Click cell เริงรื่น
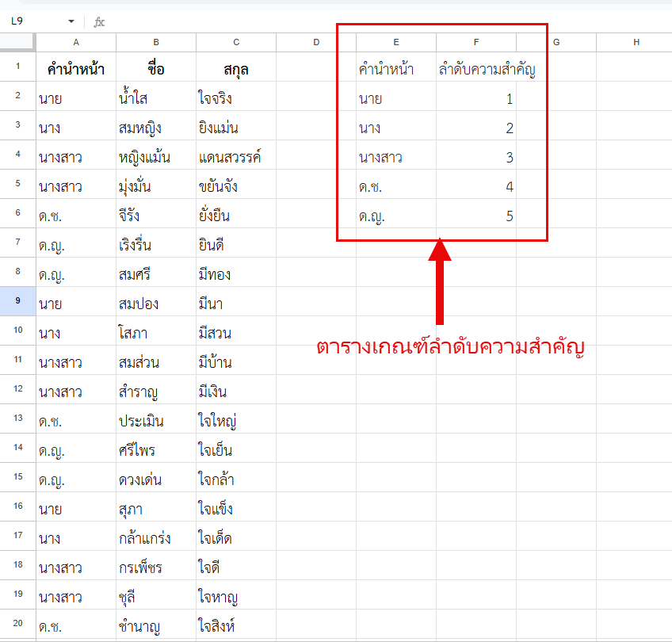This screenshot has height=642, width=672. coord(156,243)
